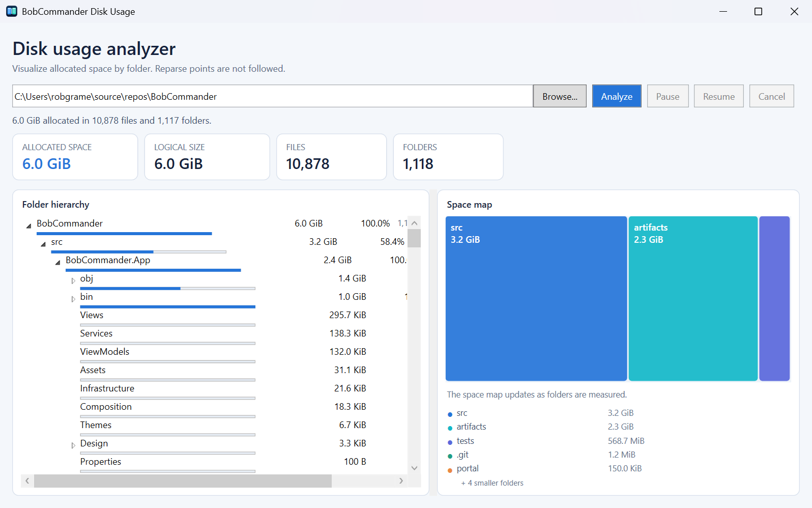Viewport: 812px width, 508px height.
Task: Expand the Design folder
Action: [73, 445]
